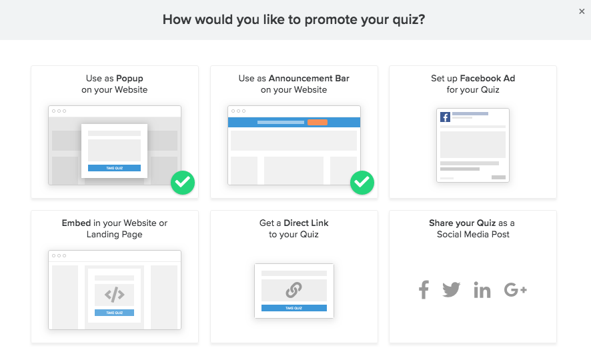Choose Set up Facebook Ad option
Image resolution: width=591 pixels, height=364 pixels.
point(473,84)
